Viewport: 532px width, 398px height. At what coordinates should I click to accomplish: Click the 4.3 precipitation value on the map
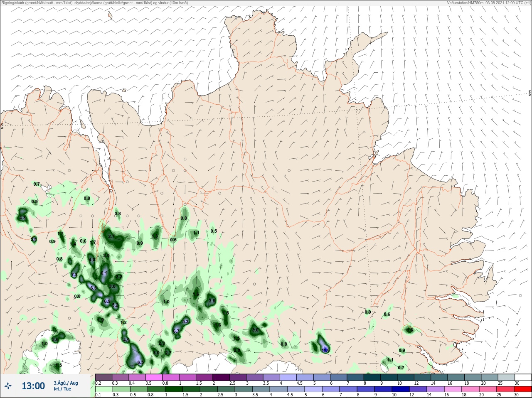(x=22, y=218)
